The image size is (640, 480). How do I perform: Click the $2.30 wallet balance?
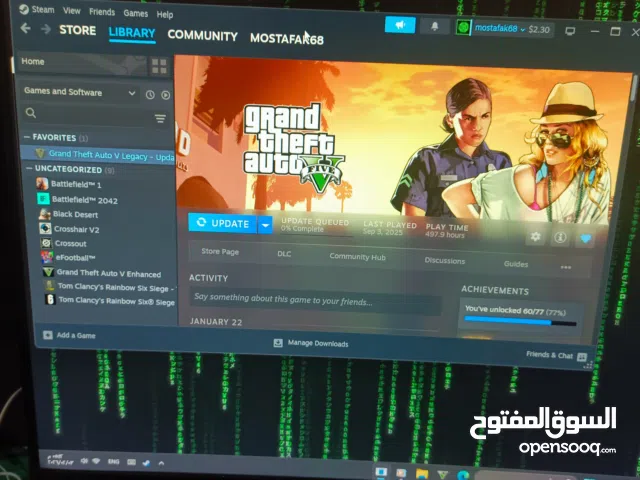click(539, 29)
